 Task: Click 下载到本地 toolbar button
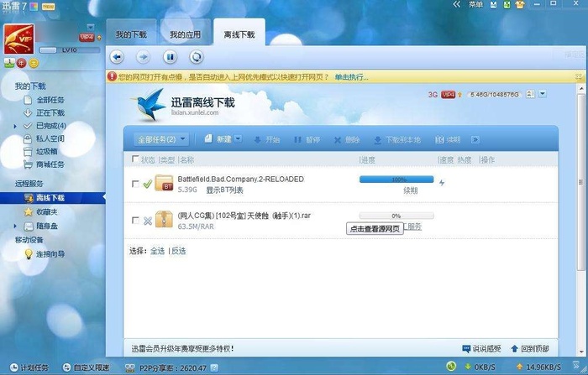tap(397, 140)
